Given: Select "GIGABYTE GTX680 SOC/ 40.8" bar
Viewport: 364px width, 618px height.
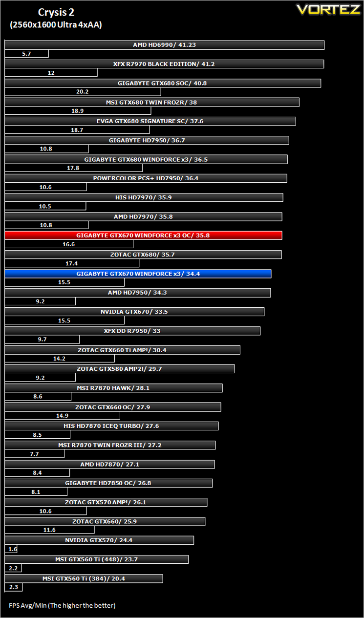Looking at the screenshot, I should click(x=163, y=83).
